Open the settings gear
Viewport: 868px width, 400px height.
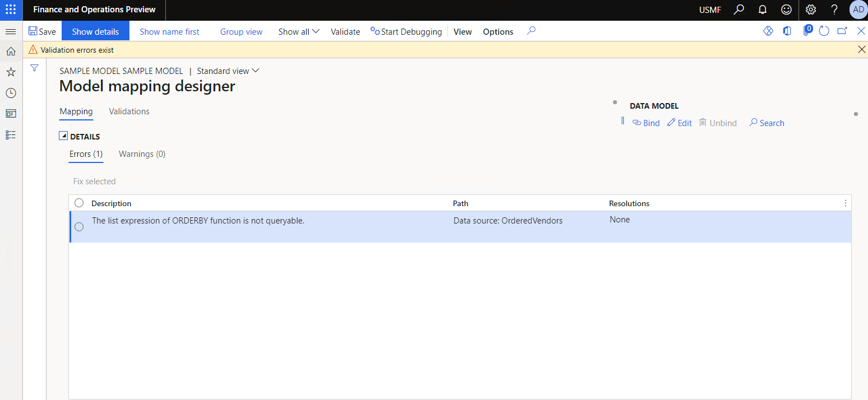(810, 10)
